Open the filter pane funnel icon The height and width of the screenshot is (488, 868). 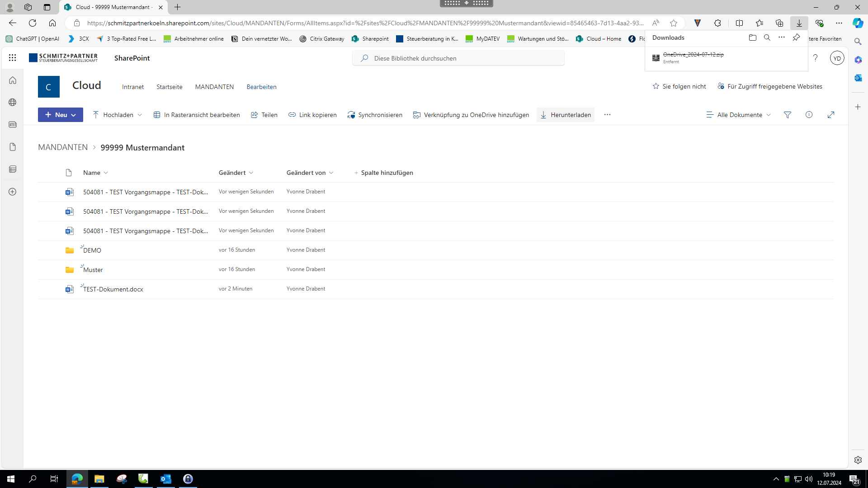click(788, 115)
